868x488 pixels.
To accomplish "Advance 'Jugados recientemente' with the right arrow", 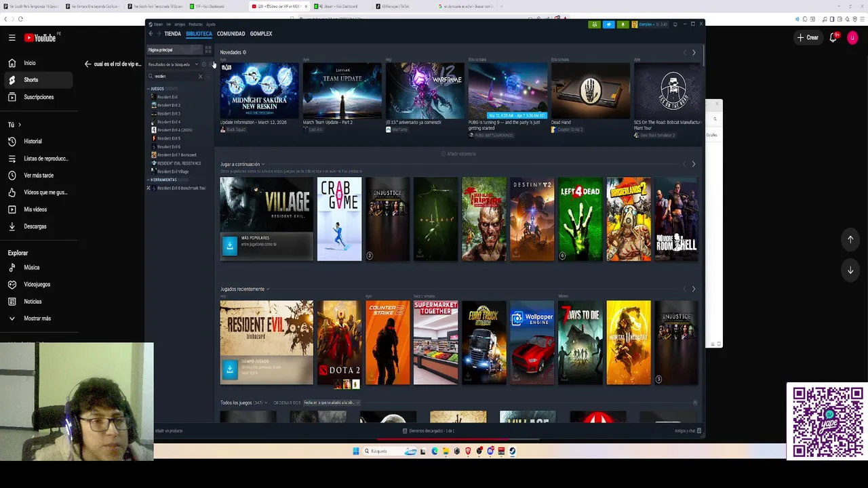I will pos(693,289).
